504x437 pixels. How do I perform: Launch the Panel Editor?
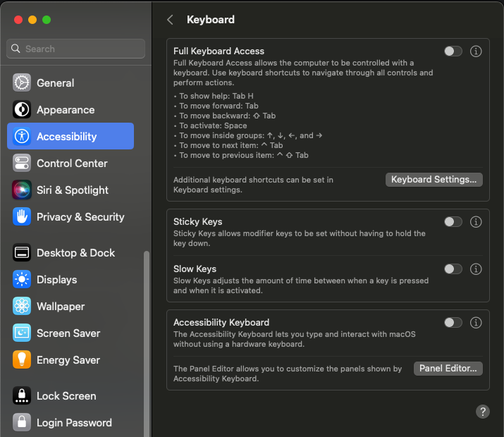pyautogui.click(x=448, y=369)
